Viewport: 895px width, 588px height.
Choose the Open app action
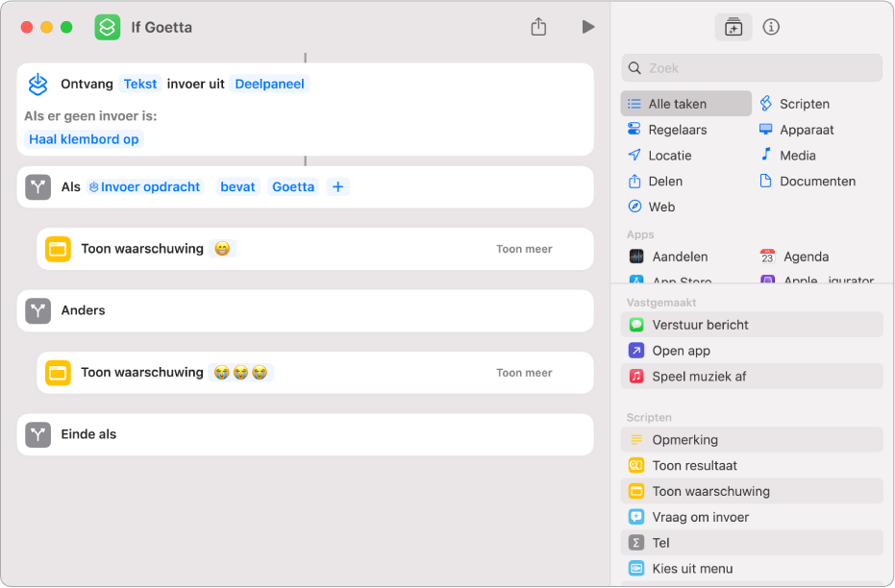752,351
